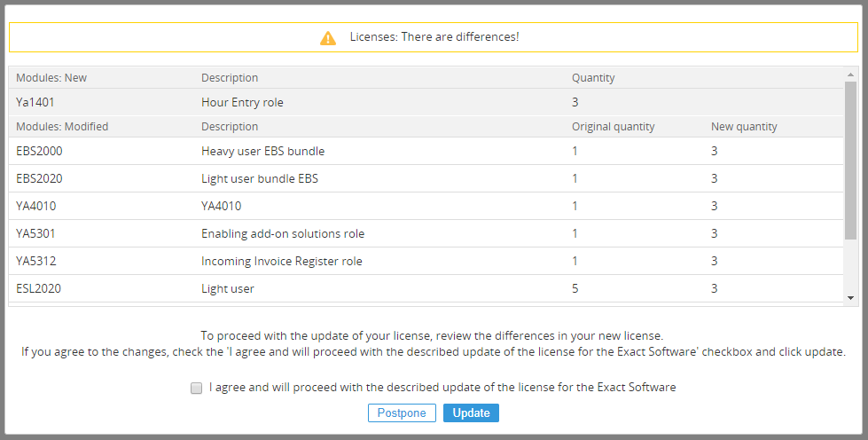
Task: Select the EBS2000 Heavy user EBS bundle row
Action: coord(426,151)
